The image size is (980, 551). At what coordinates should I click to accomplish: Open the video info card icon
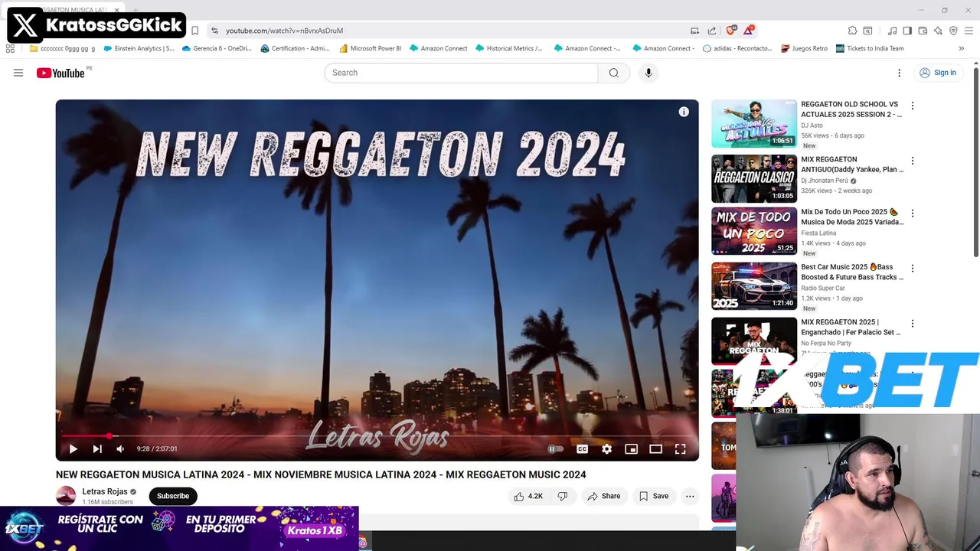tap(684, 112)
